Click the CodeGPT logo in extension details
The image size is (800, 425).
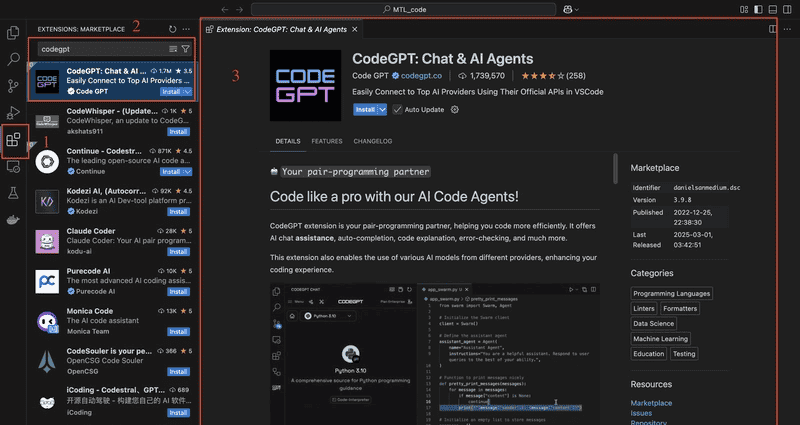coord(305,85)
